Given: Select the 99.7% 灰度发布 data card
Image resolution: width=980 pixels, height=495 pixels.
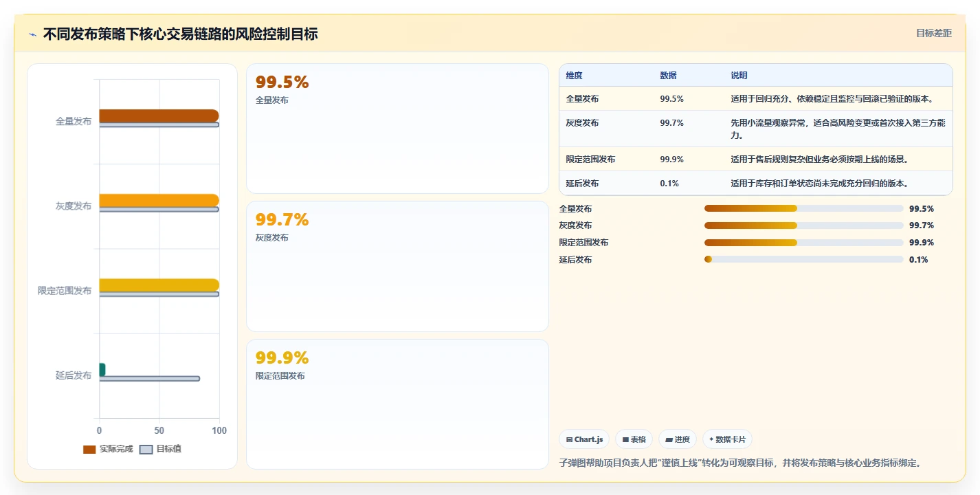Looking at the screenshot, I should pos(397,266).
